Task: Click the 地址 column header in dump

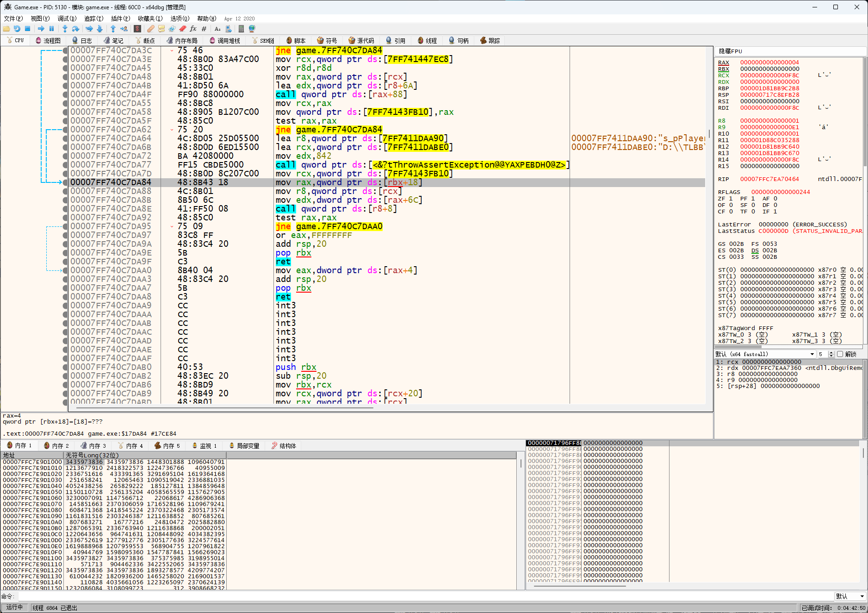Action: tap(32, 456)
